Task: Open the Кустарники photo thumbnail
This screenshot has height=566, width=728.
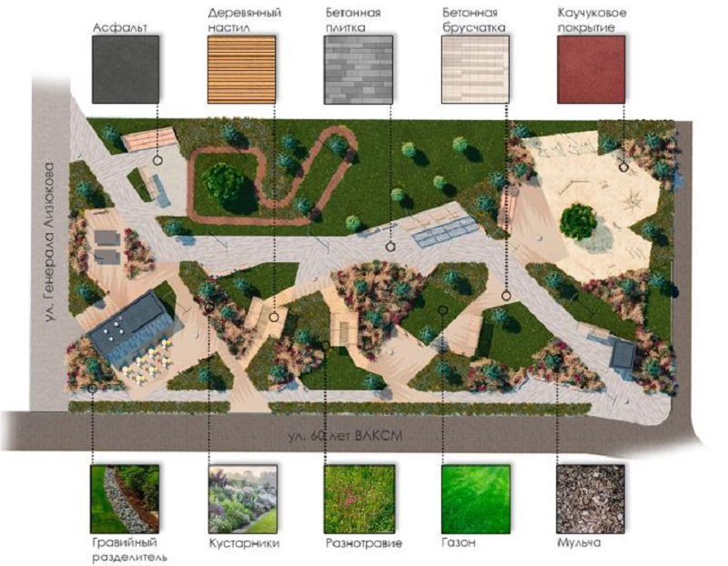Action: 243,500
